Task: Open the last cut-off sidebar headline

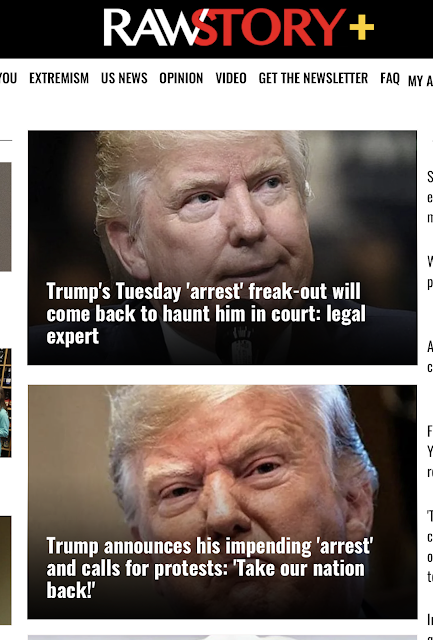Action: 430,626
